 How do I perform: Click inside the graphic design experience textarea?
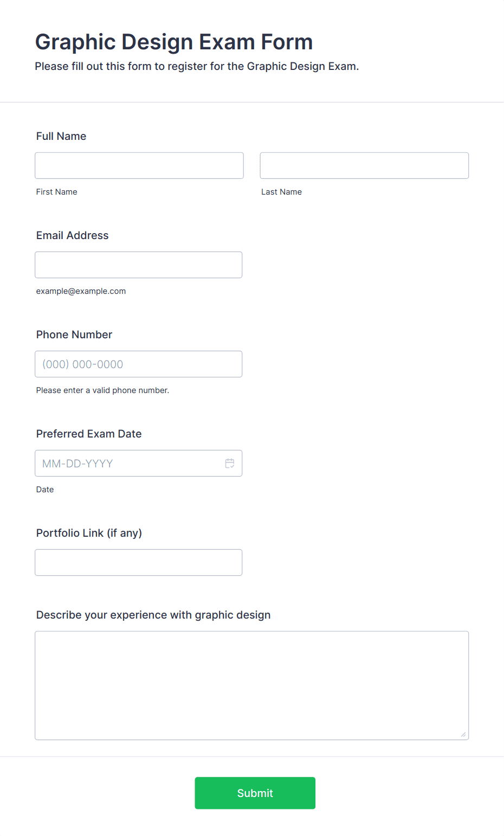251,685
